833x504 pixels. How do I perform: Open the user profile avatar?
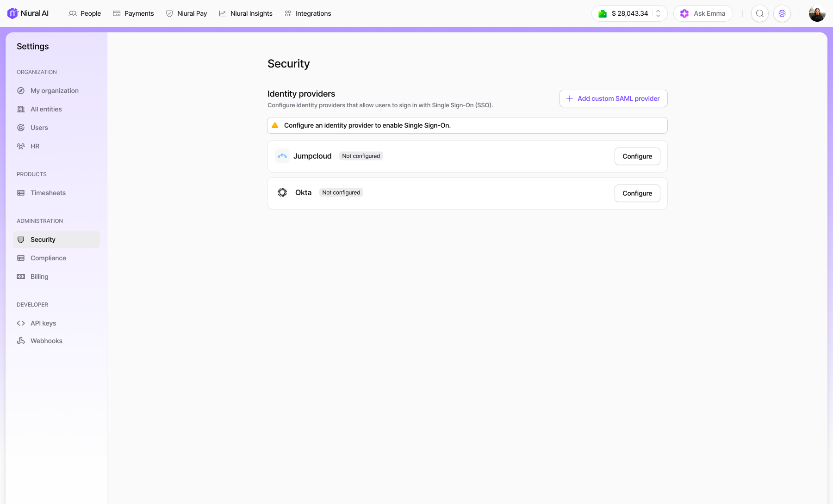[x=817, y=13]
